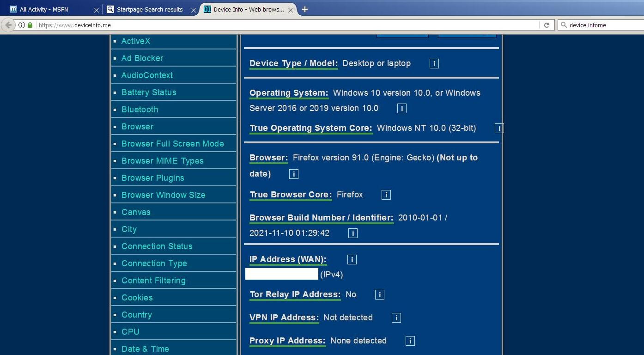Open the Browser Window Size link
This screenshot has height=355, width=644.
tap(163, 195)
